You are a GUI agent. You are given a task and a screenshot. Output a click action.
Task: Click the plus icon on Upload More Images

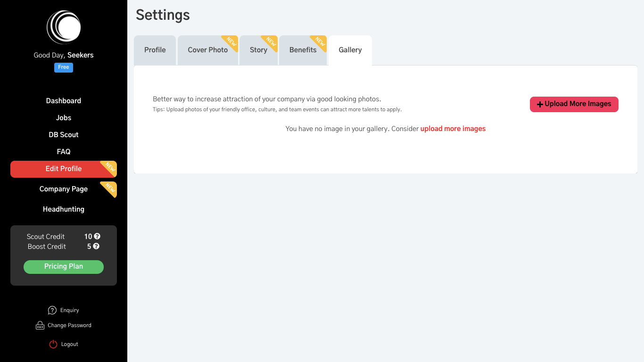click(x=540, y=104)
